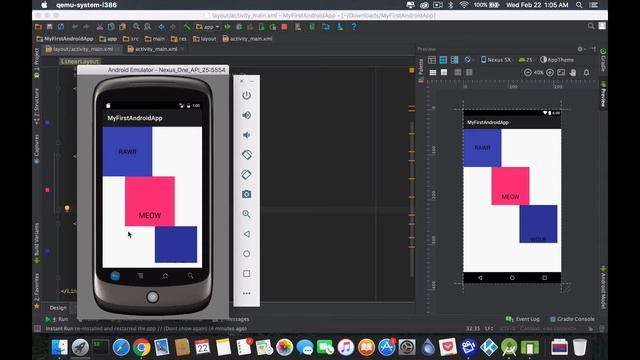Click pink MEOW square in preview
Screen dimensions: 640x360
tap(510, 186)
